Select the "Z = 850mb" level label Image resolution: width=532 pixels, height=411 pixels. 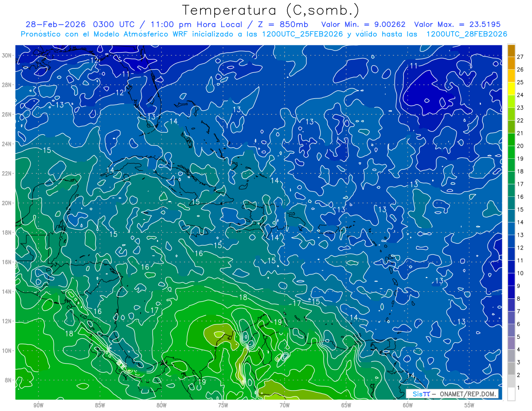click(283, 24)
